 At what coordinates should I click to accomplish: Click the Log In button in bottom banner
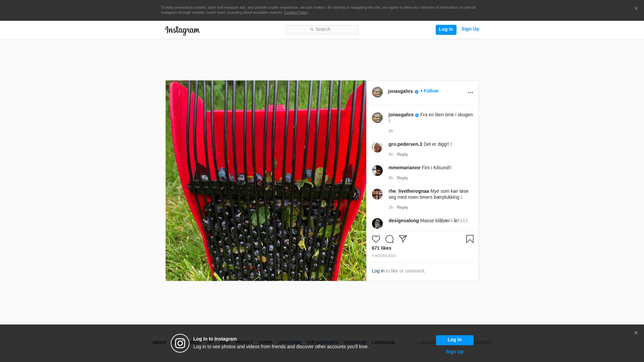(454, 340)
